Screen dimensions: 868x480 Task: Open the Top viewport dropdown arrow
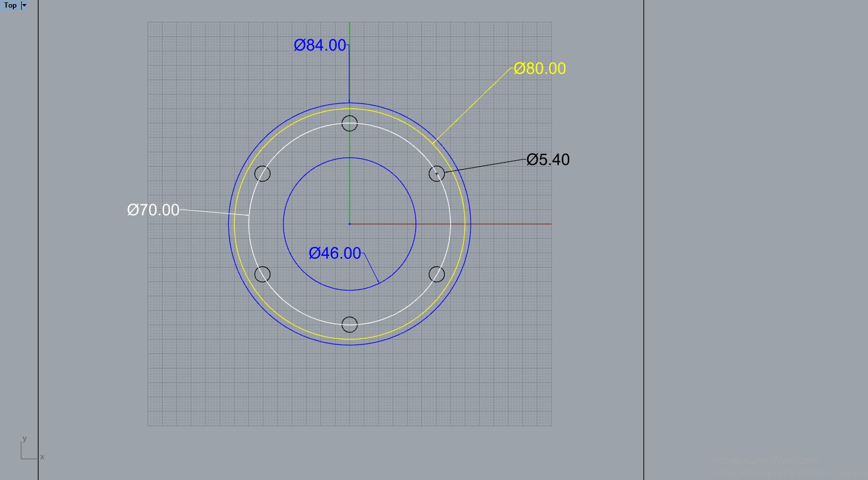[24, 5]
